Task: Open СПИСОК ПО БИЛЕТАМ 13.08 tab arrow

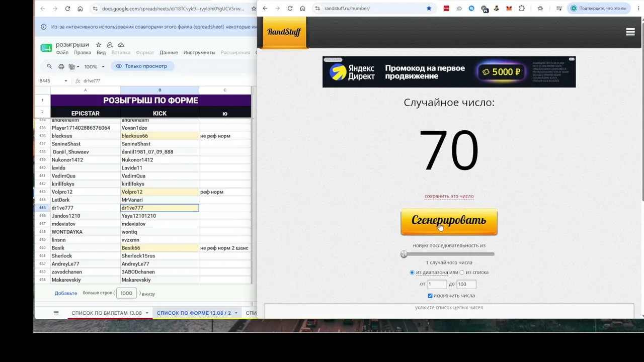Action: [x=147, y=313]
